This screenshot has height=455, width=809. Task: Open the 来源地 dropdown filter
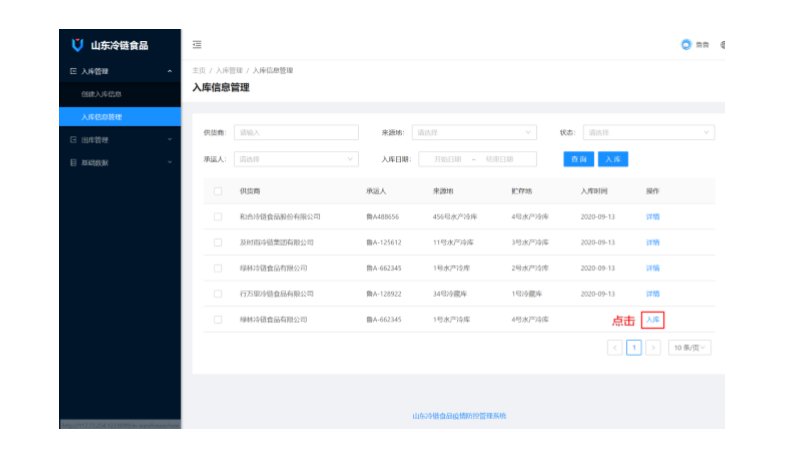click(474, 132)
